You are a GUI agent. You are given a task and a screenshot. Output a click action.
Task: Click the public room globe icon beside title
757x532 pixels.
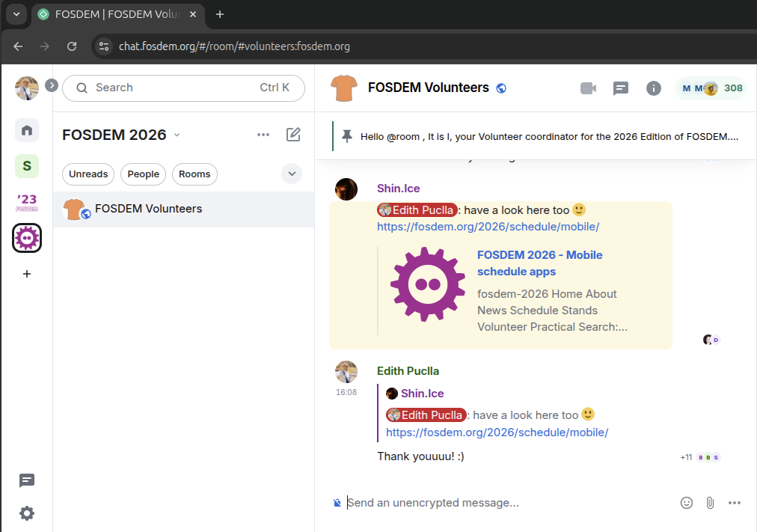501,88
